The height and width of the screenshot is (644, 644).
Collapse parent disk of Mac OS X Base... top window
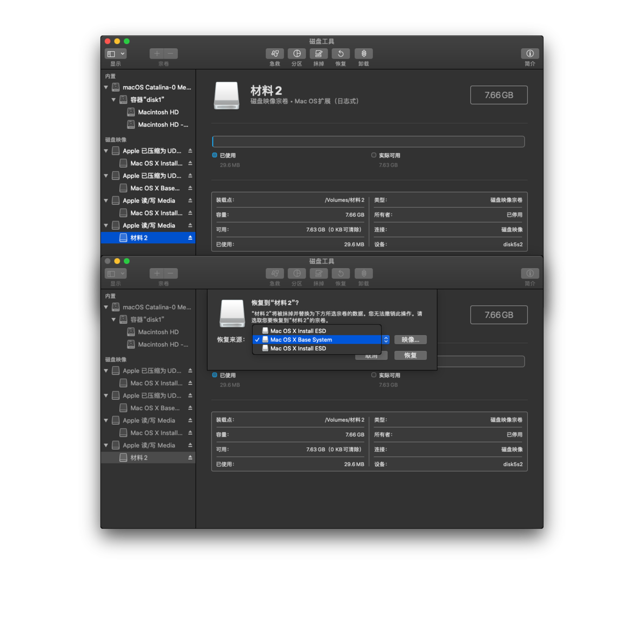click(106, 176)
